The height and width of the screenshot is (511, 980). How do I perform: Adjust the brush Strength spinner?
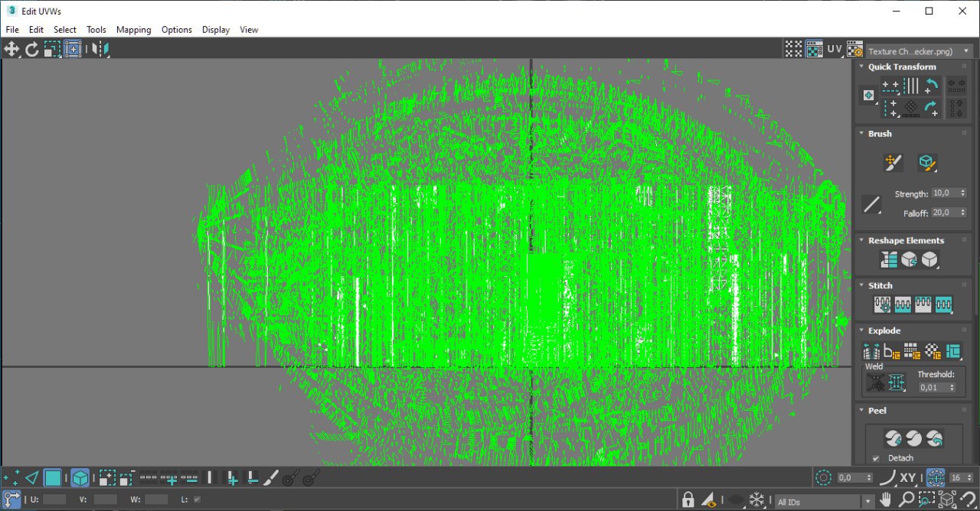point(962,194)
